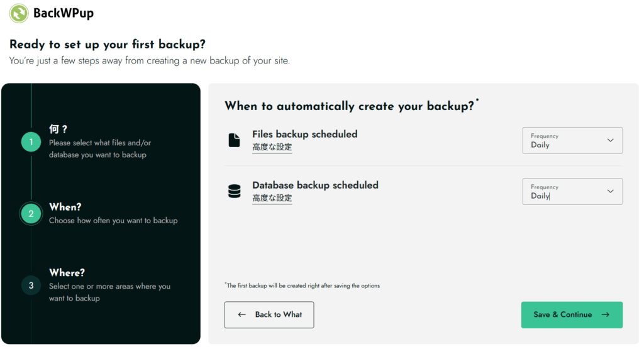
Task: Jump to the Where? step title
Action: pos(67,273)
